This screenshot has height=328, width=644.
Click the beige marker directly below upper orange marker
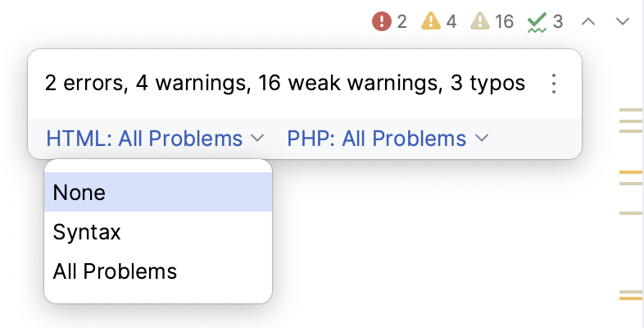coord(630,184)
